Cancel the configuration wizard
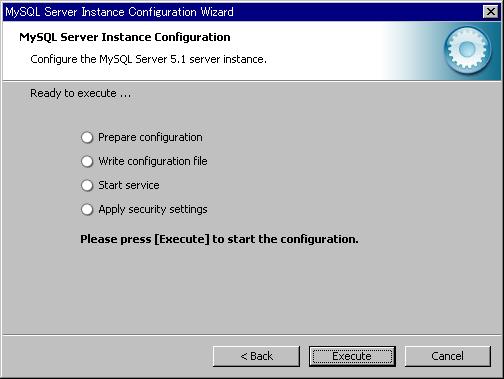This screenshot has width=504, height=379. [x=448, y=356]
